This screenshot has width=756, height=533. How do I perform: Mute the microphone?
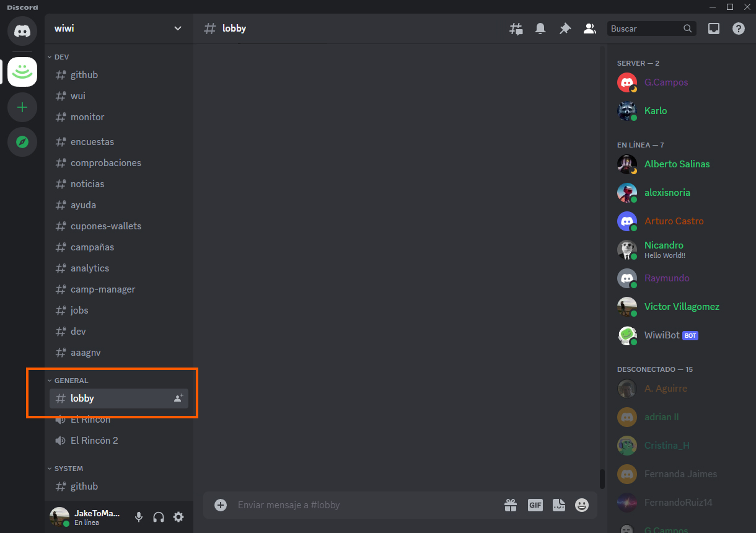coord(139,517)
